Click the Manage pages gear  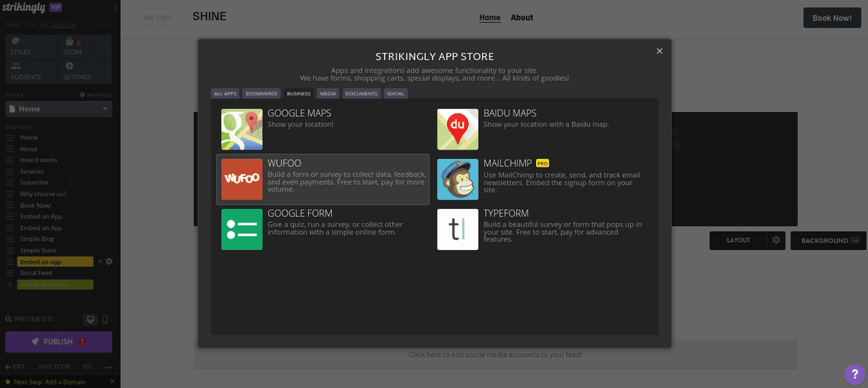(x=82, y=95)
